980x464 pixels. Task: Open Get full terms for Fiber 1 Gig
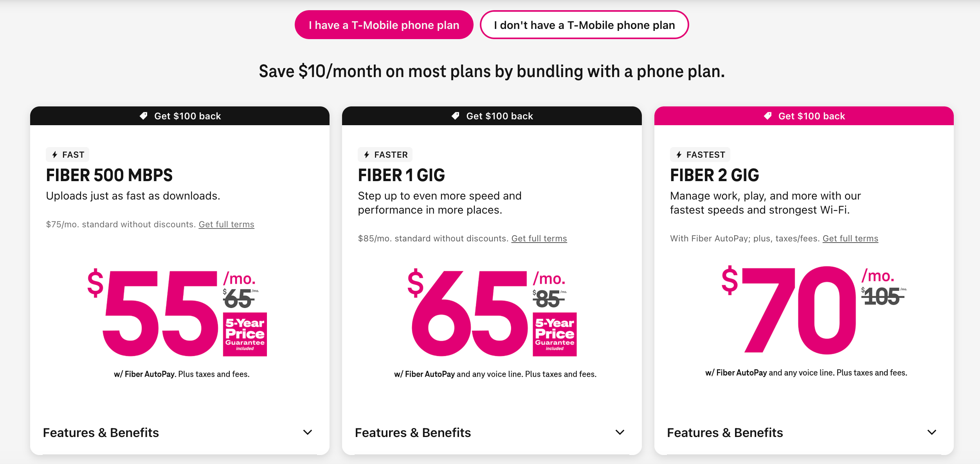[x=539, y=238]
